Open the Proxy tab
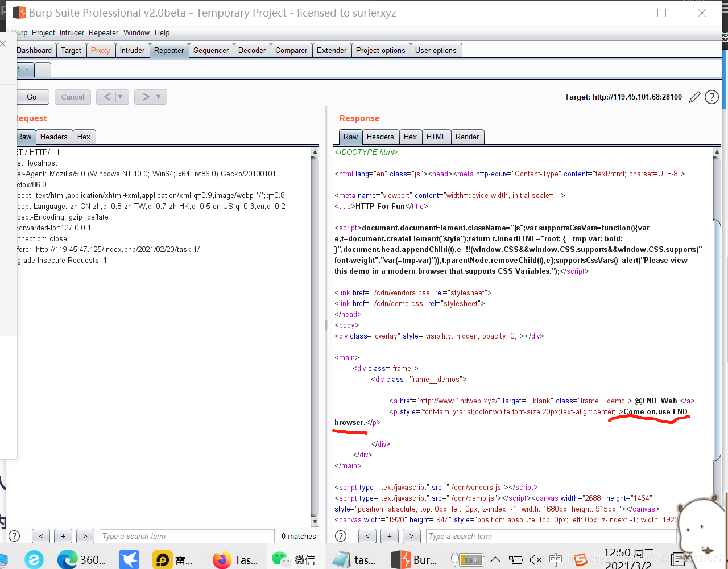Image resolution: width=728 pixels, height=569 pixels. (x=101, y=50)
